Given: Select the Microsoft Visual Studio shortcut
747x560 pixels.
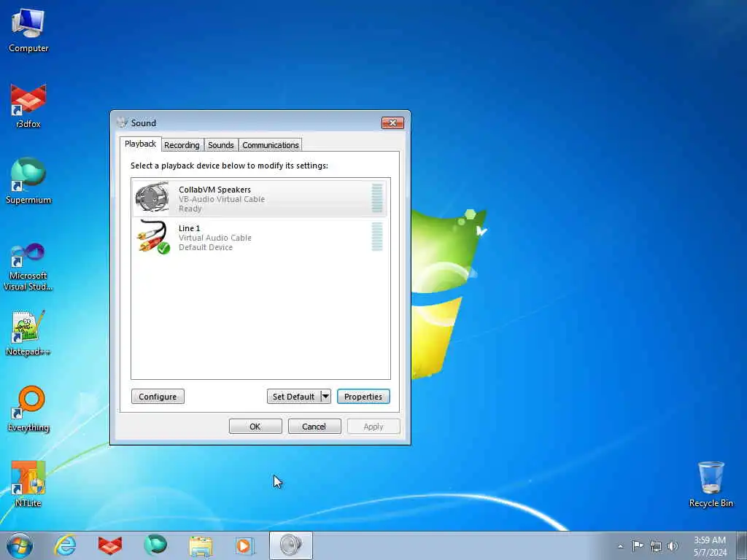Looking at the screenshot, I should [x=28, y=267].
